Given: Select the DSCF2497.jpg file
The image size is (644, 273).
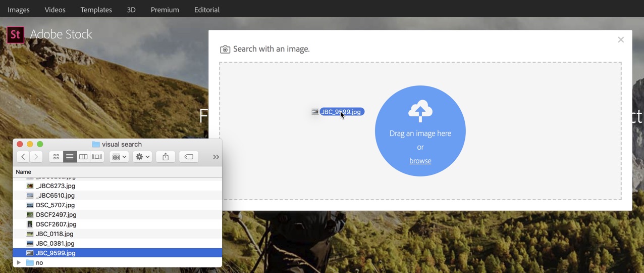Looking at the screenshot, I should [56, 214].
